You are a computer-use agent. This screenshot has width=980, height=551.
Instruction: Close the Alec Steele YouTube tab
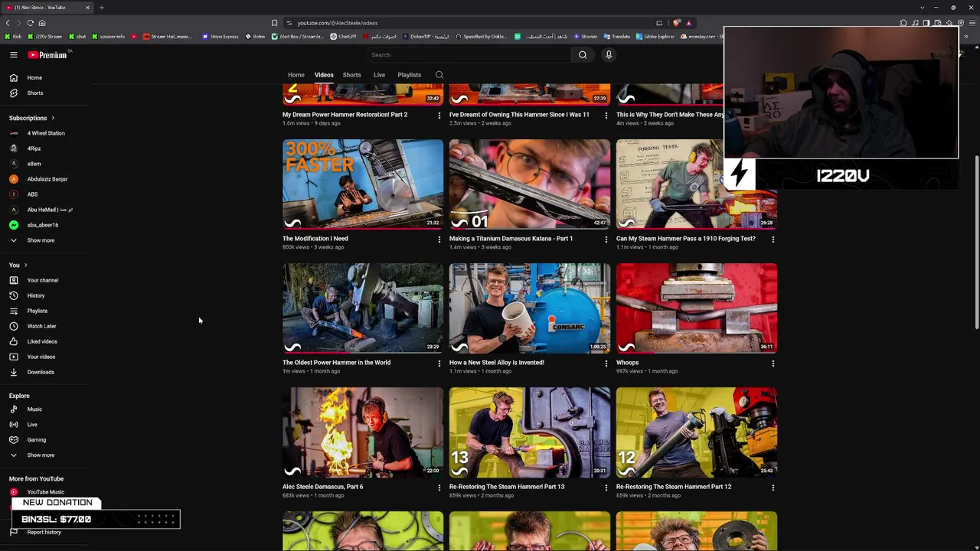pos(87,8)
